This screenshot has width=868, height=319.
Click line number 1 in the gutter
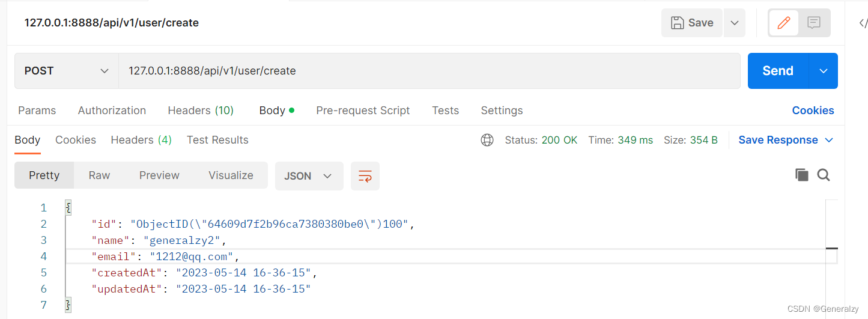tap(43, 208)
